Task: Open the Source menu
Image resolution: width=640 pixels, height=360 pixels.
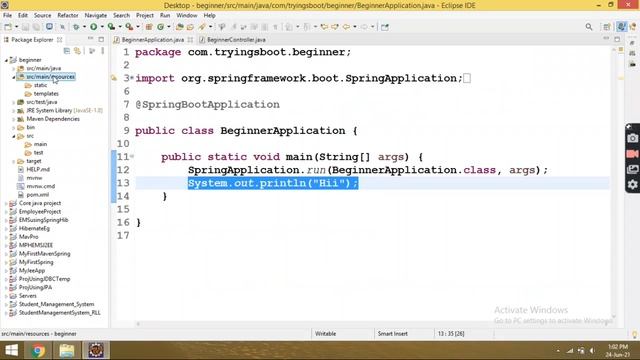Action: tap(42, 15)
